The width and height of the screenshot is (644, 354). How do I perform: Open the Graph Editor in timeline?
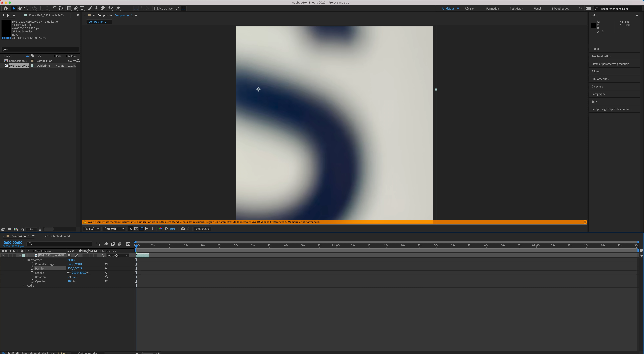pos(128,244)
